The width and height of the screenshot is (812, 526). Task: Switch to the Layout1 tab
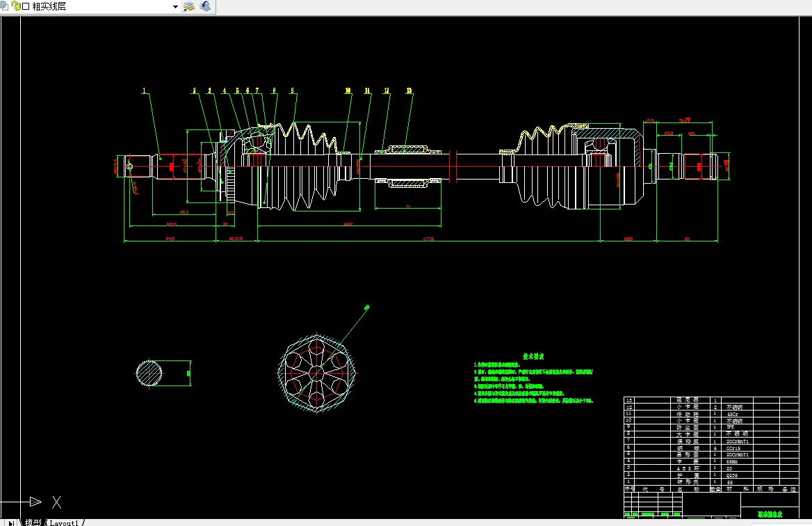point(64,522)
